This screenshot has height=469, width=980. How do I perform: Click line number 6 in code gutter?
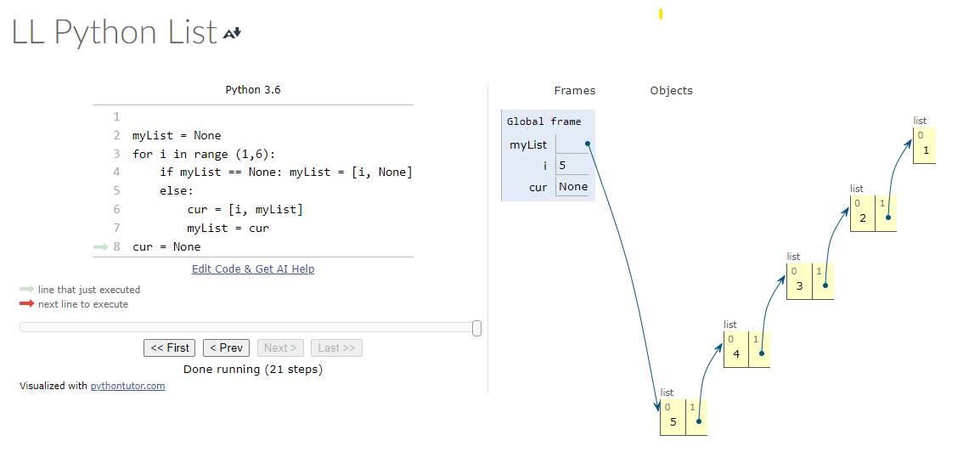point(117,210)
